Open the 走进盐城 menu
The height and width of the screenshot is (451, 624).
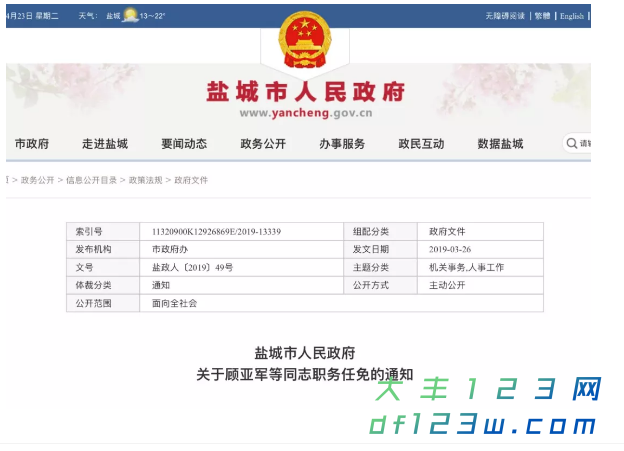click(x=105, y=144)
